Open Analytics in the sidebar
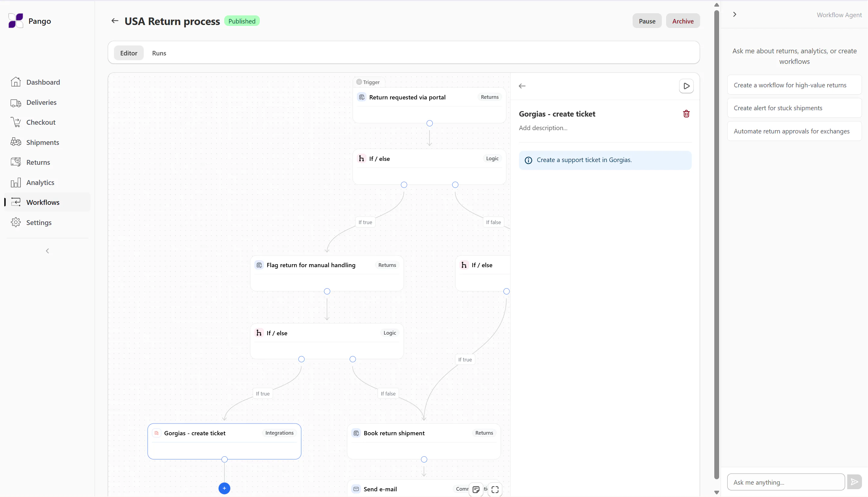868x497 pixels. pyautogui.click(x=47, y=183)
